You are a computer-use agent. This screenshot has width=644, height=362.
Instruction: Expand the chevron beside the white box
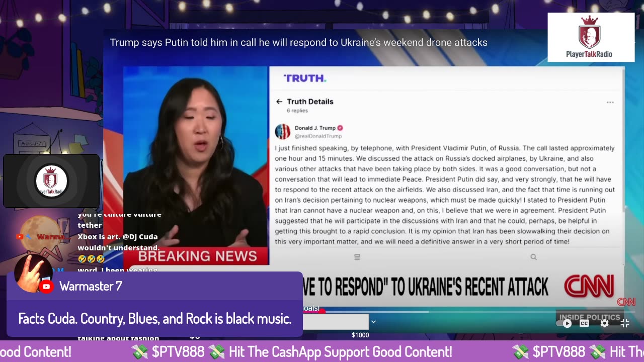(x=373, y=322)
